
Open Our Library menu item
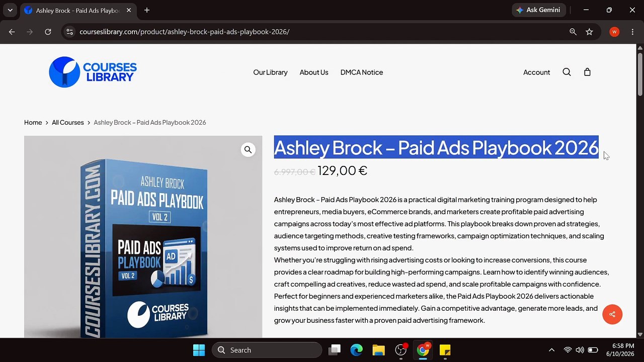(x=270, y=72)
